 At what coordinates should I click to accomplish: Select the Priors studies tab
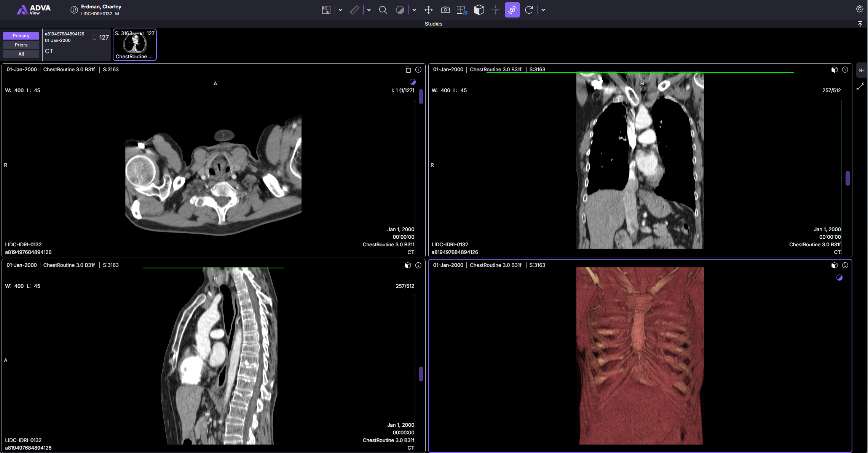tap(21, 45)
